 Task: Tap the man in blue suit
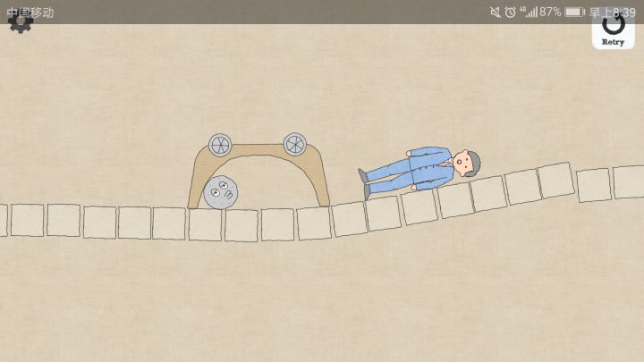pos(419,173)
